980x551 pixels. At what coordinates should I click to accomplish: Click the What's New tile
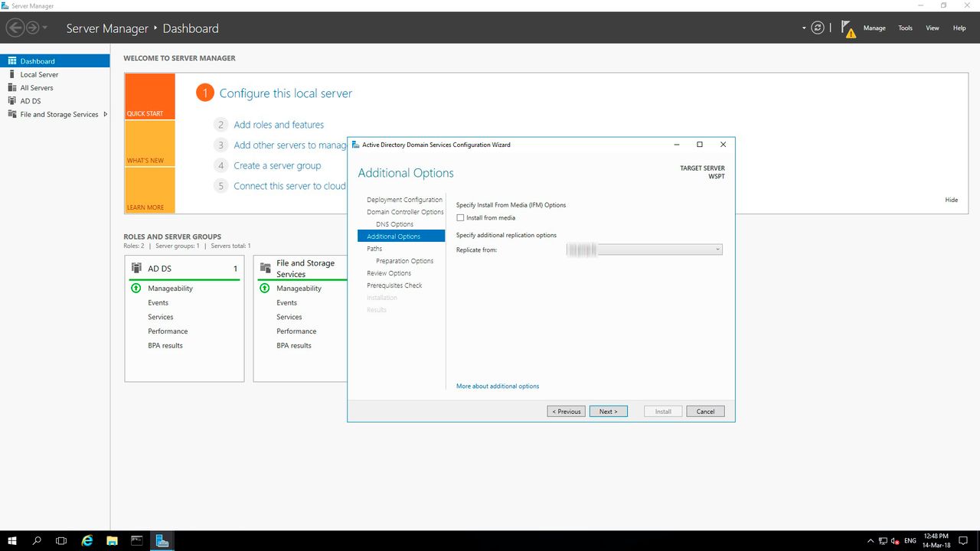pyautogui.click(x=150, y=143)
